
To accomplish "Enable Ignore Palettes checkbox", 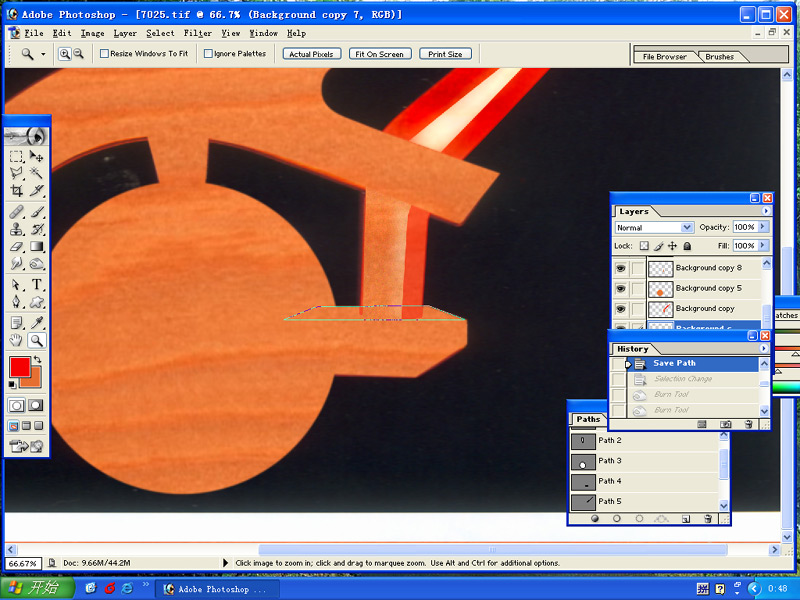I will click(x=208, y=54).
